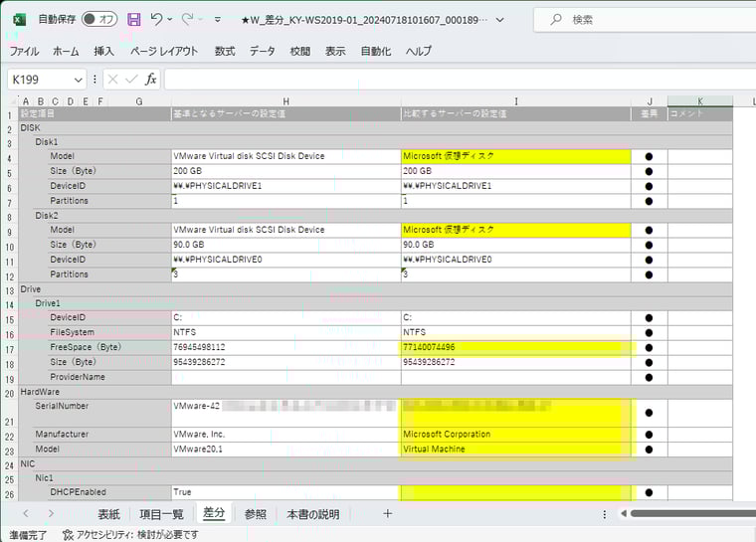Click the search magnifier icon
This screenshot has height=542, width=756.
coord(556,19)
